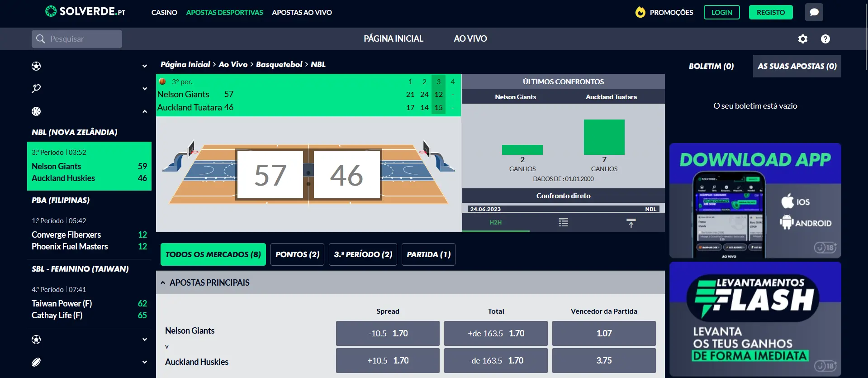Image resolution: width=868 pixels, height=378 pixels.
Task: Click PBA (Filipinas) league header
Action: (61, 200)
